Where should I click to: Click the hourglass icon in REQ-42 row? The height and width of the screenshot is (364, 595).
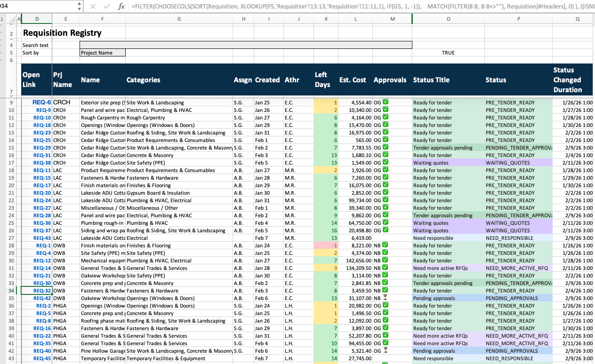[x=386, y=298]
